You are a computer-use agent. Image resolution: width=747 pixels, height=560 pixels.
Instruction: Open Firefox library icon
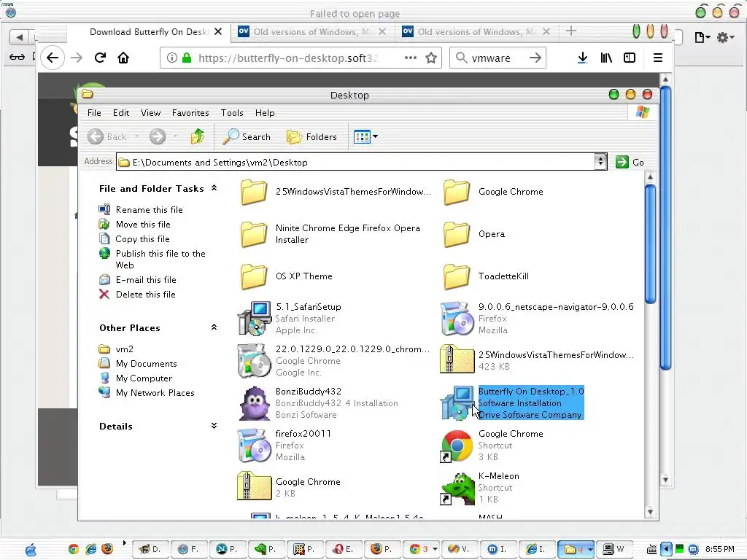click(x=606, y=58)
